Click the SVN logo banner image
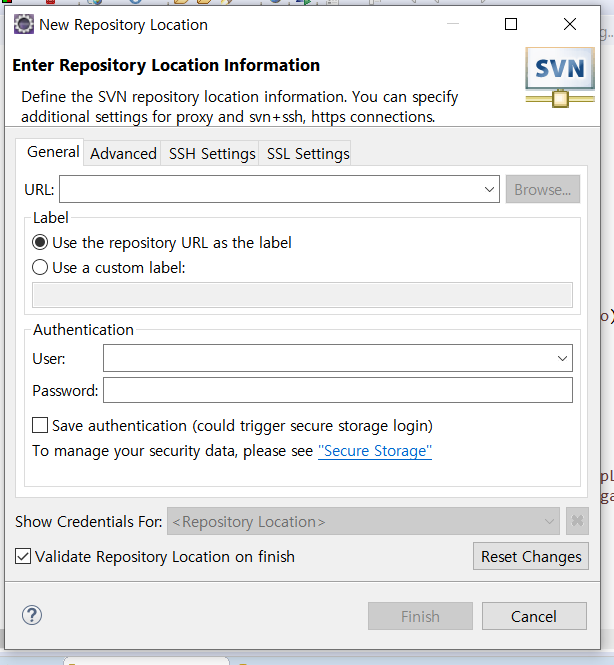 point(560,77)
